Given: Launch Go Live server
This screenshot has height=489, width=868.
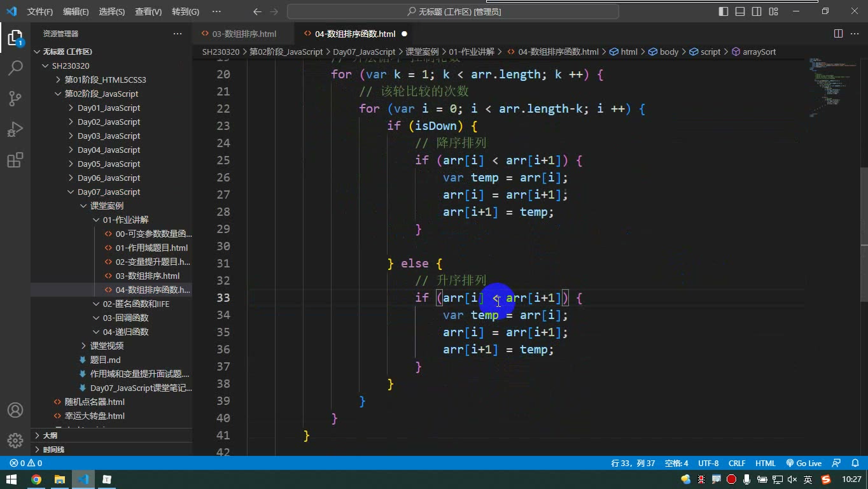Looking at the screenshot, I should [804, 464].
